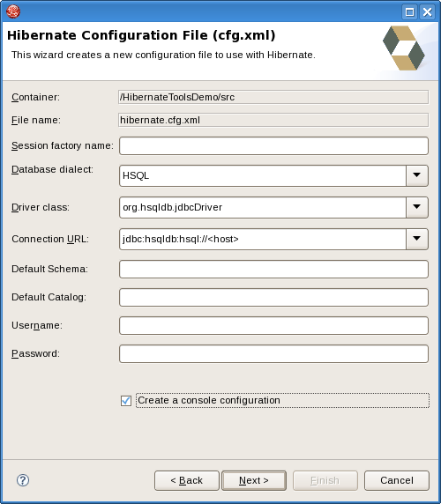The height and width of the screenshot is (504, 441).
Task: Go to the previous page with Back
Action: (x=187, y=480)
